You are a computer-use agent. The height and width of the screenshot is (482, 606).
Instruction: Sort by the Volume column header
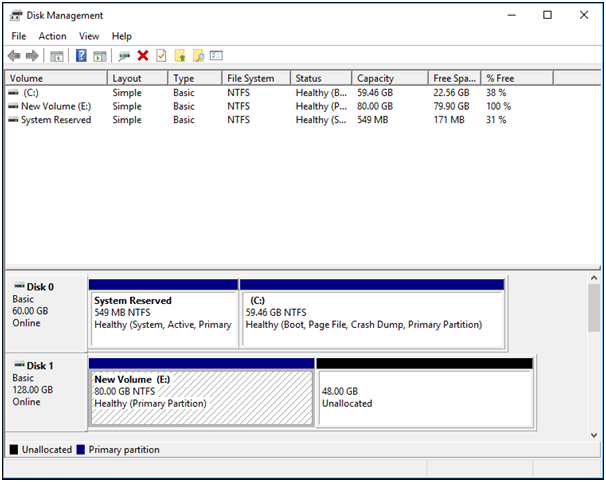pos(56,78)
